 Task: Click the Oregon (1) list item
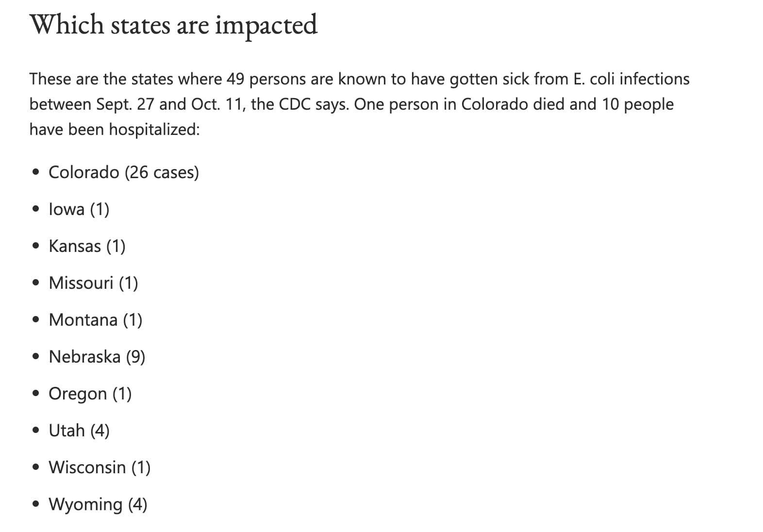(x=90, y=394)
